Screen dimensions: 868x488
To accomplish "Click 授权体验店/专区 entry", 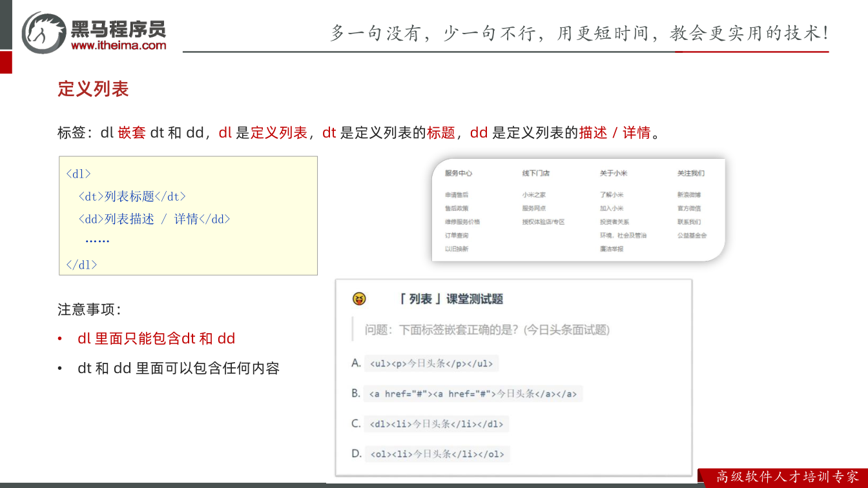I will coord(544,222).
